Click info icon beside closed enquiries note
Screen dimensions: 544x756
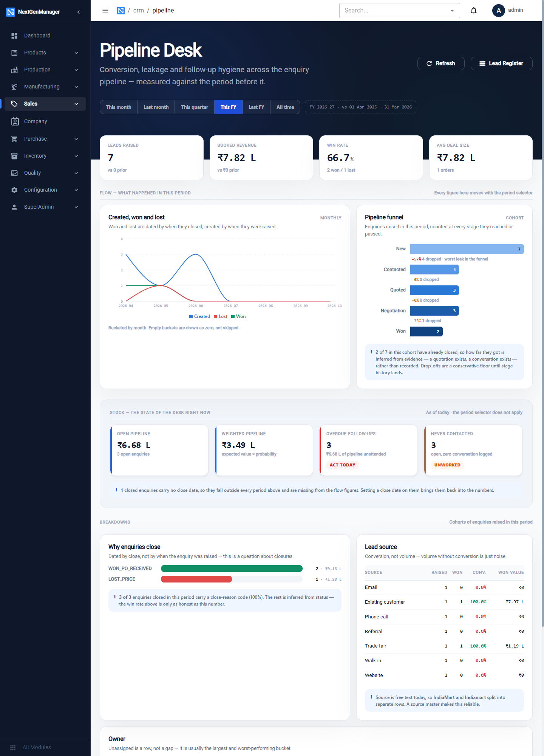point(116,490)
